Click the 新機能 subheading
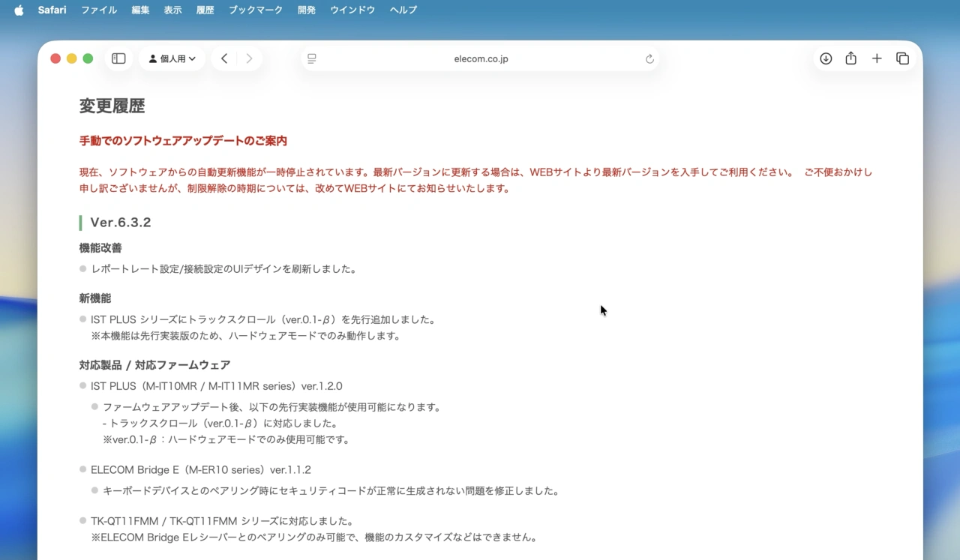This screenshot has height=560, width=960. [95, 298]
